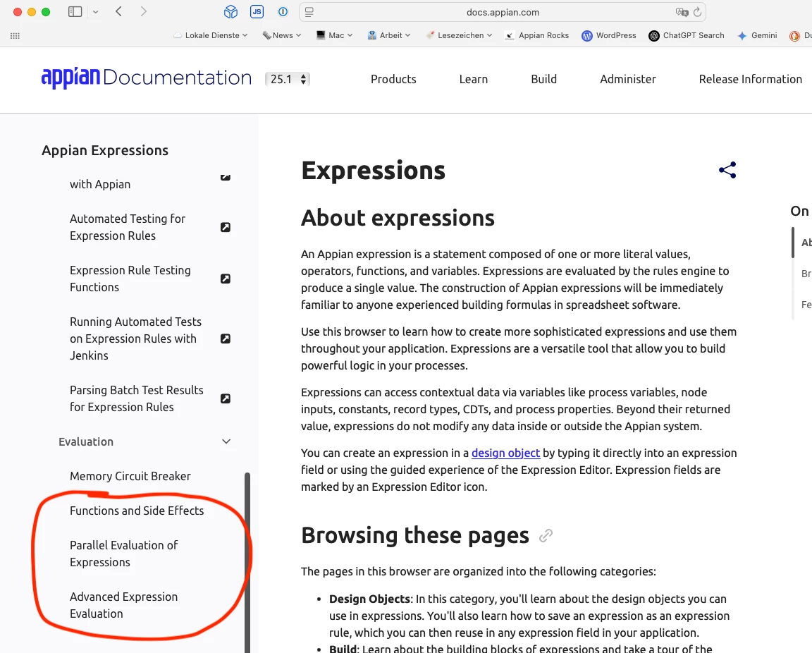Screen dimensions: 812x653
Task: Reload the page with refresh icon
Action: pyautogui.click(x=698, y=12)
